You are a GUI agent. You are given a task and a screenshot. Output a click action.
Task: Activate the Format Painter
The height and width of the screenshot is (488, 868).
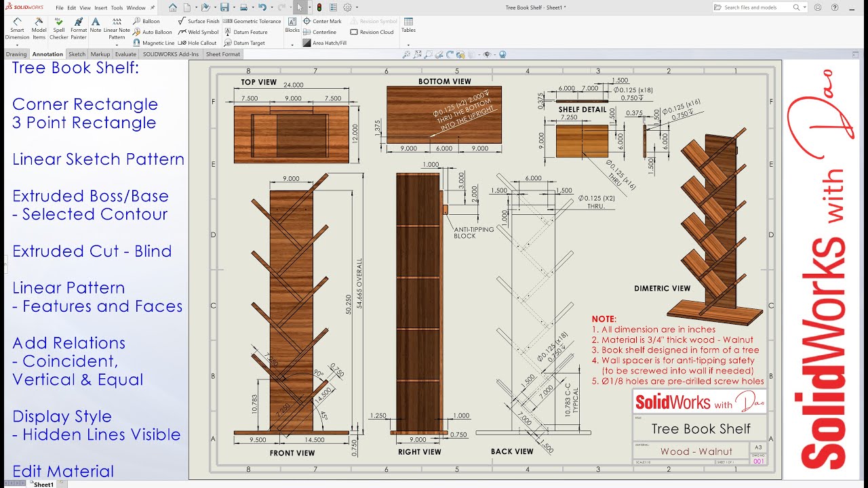point(79,28)
